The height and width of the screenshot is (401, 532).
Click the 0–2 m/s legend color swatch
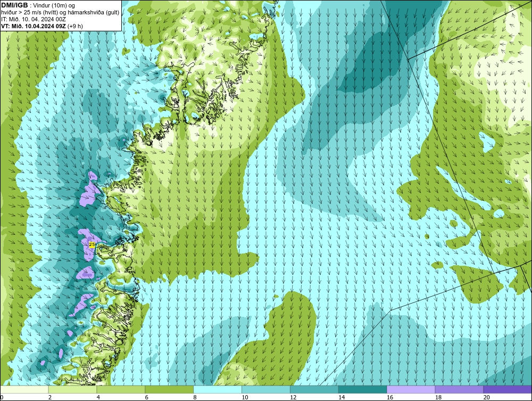(x=24, y=389)
